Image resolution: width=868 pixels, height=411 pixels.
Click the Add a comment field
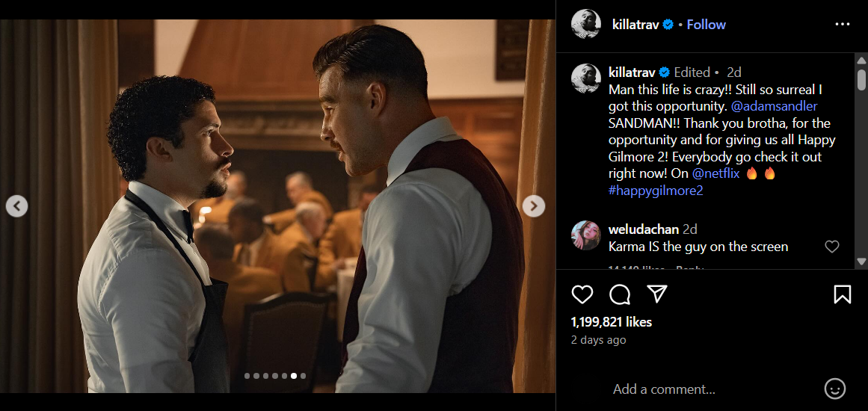coord(710,389)
